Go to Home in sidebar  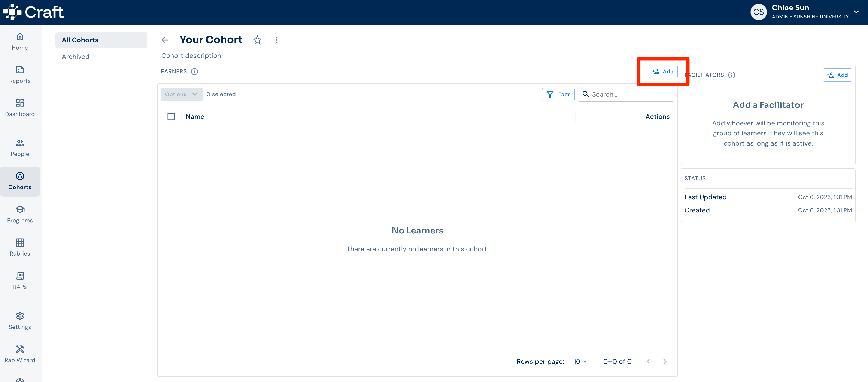point(20,42)
